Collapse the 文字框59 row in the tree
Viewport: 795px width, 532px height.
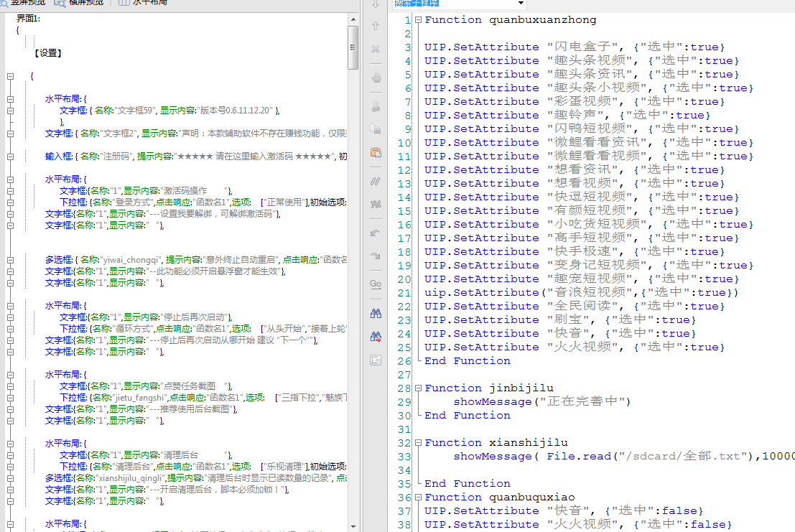point(10,111)
